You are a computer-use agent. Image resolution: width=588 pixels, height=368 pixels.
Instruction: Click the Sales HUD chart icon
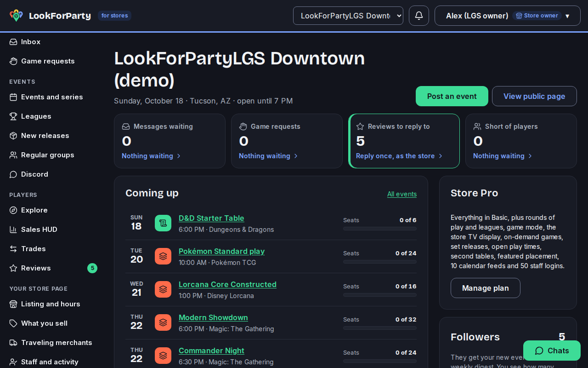pyautogui.click(x=13, y=230)
